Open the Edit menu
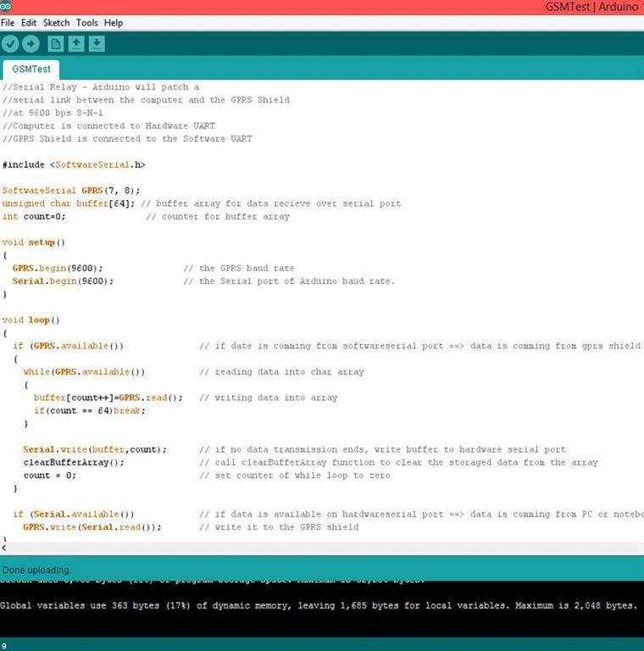Image resolution: width=644 pixels, height=651 pixels. (x=29, y=23)
